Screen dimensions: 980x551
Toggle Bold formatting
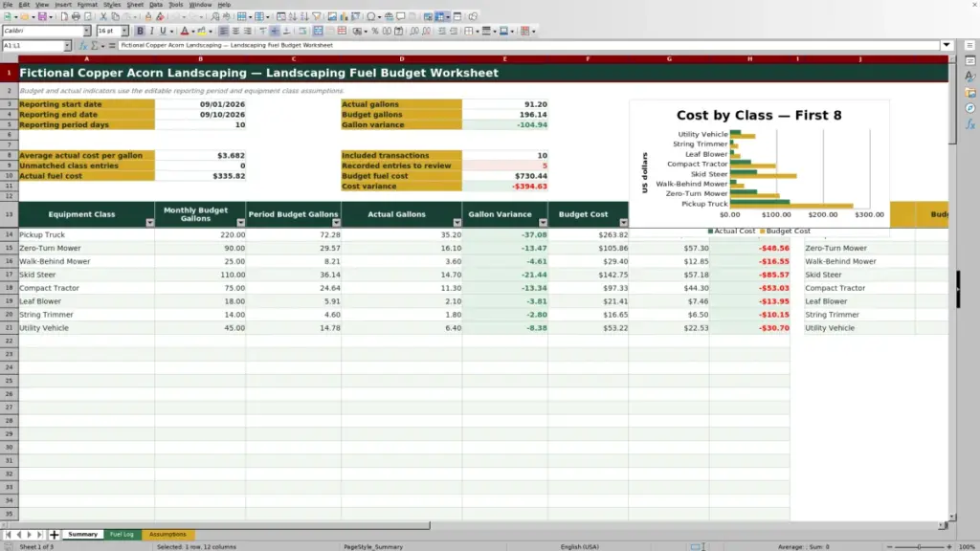point(140,32)
